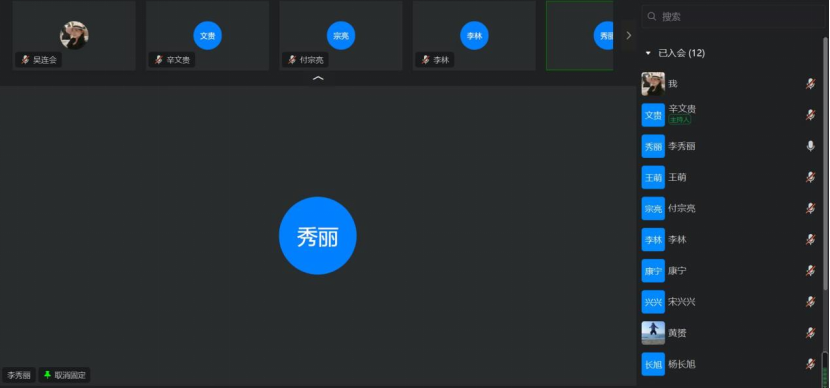Click 辛文贵's blue avatar in participant list
This screenshot has height=388, width=830.
coord(653,115)
